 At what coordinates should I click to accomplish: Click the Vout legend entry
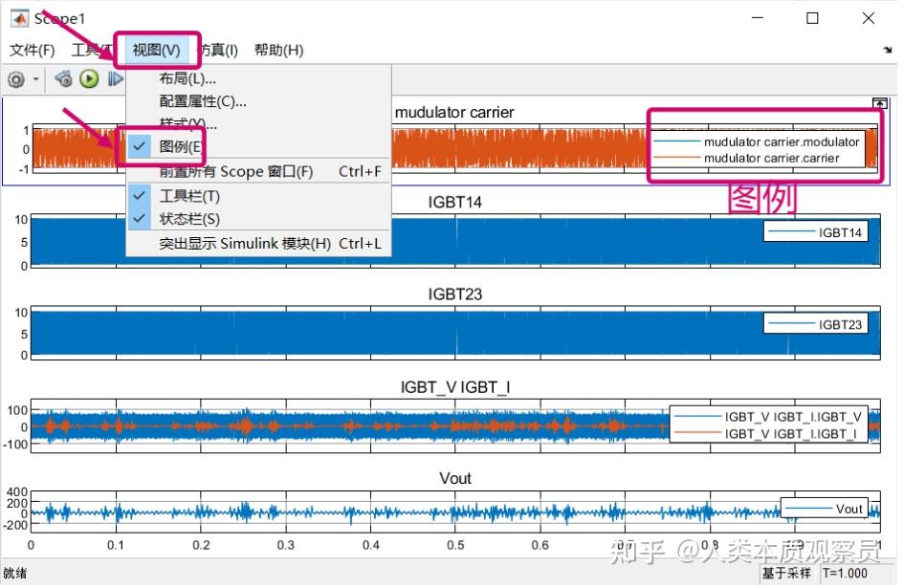[825, 509]
